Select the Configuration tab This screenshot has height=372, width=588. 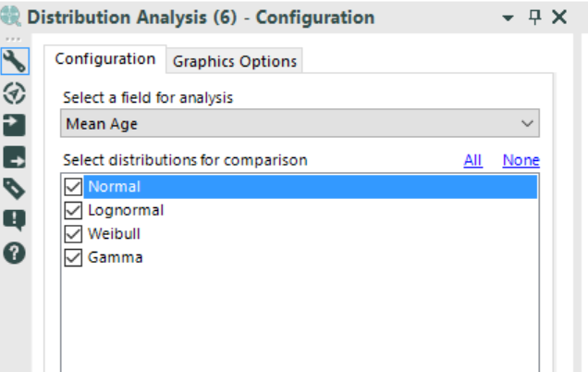point(105,59)
